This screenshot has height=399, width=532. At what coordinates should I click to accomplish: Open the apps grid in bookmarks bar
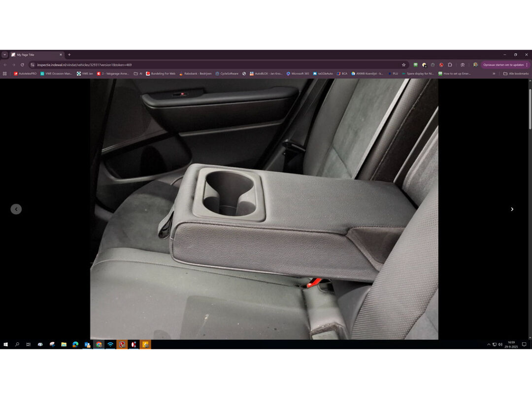point(5,73)
